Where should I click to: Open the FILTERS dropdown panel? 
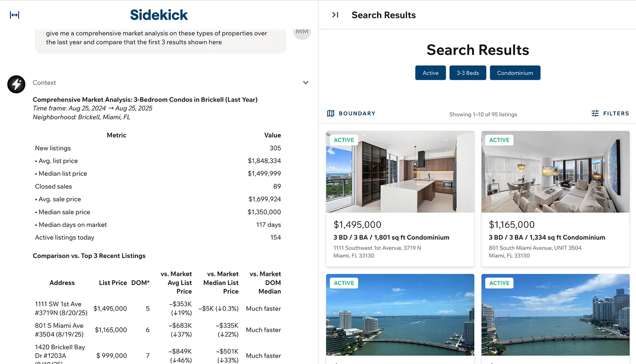610,113
